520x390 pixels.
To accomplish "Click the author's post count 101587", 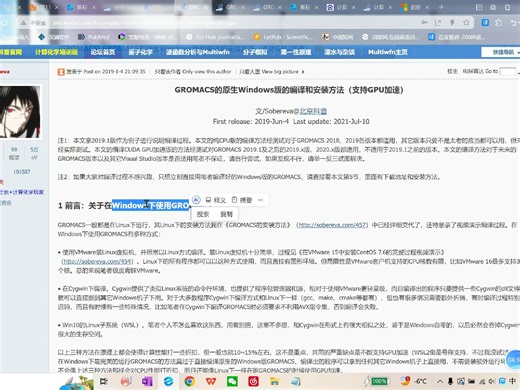I will click(22, 172).
